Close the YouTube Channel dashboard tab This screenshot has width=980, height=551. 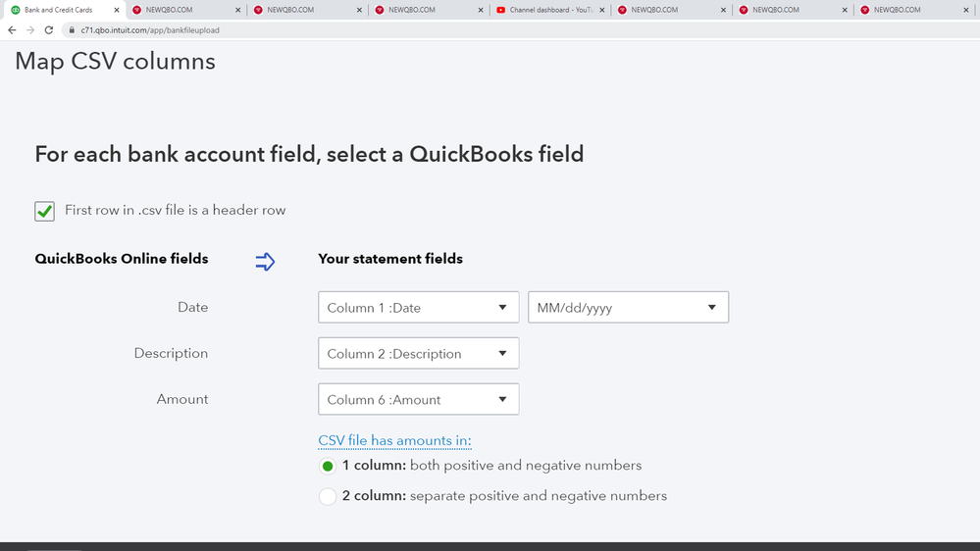602,10
